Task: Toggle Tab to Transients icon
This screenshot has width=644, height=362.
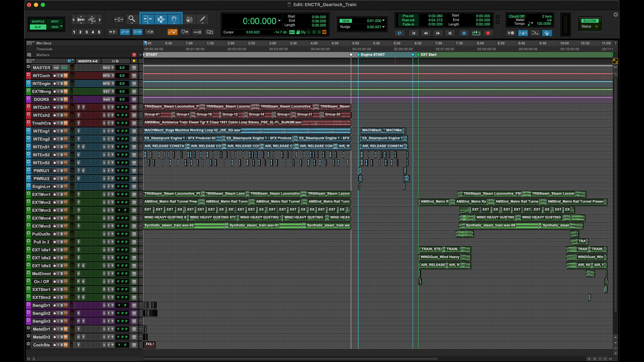Action: 112,32
